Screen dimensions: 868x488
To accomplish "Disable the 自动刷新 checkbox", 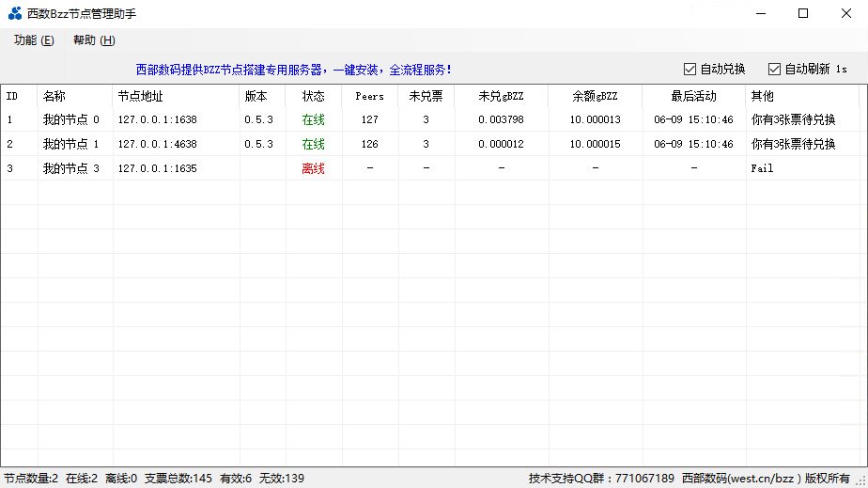I will 775,70.
